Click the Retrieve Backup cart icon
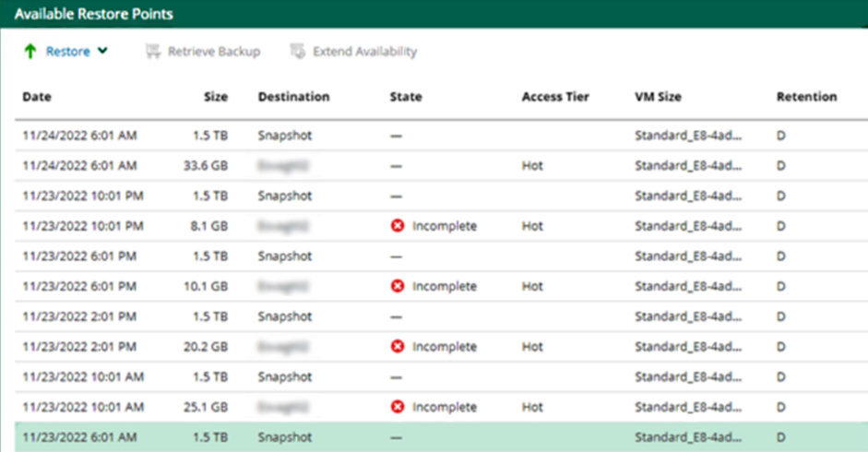 pyautogui.click(x=153, y=52)
